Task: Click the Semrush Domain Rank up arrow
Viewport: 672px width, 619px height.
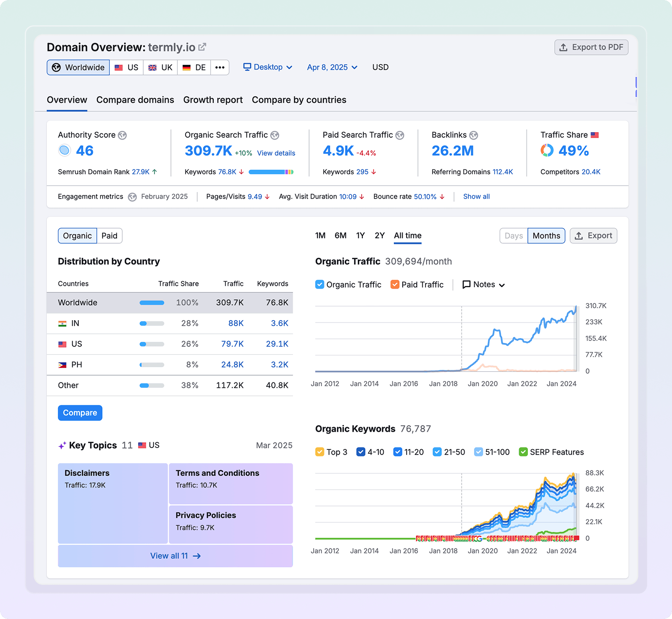Action: [x=154, y=172]
